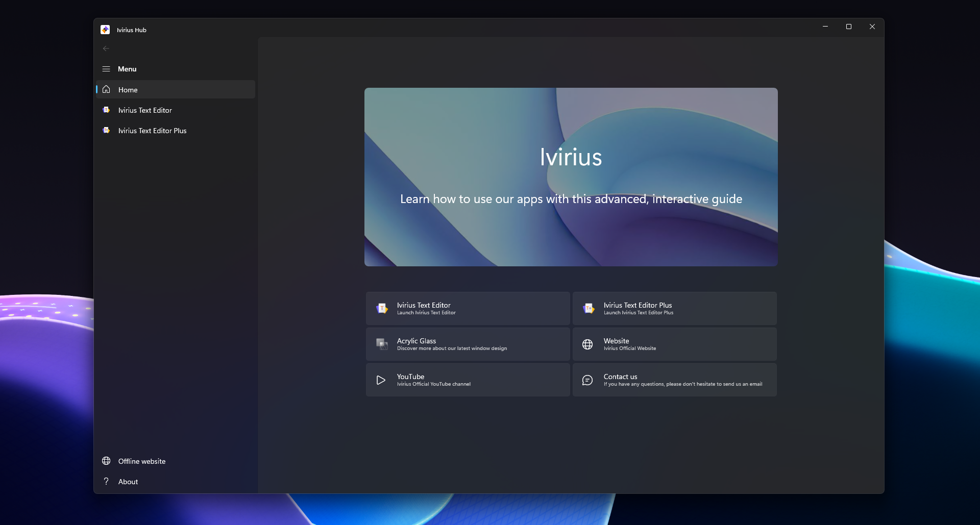Open the About page from the sidebar
This screenshot has height=525, width=980.
(x=127, y=481)
